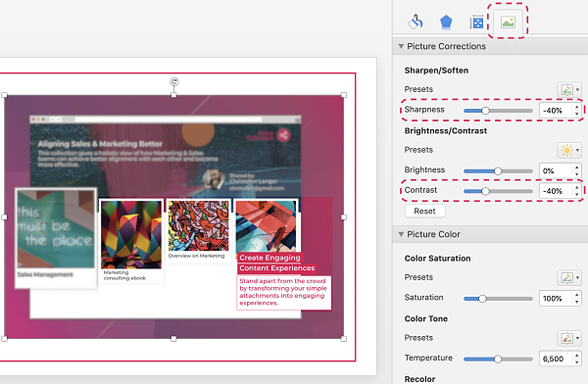Click the Sharpness slider handle
The height and width of the screenshot is (384, 588).
(x=486, y=111)
